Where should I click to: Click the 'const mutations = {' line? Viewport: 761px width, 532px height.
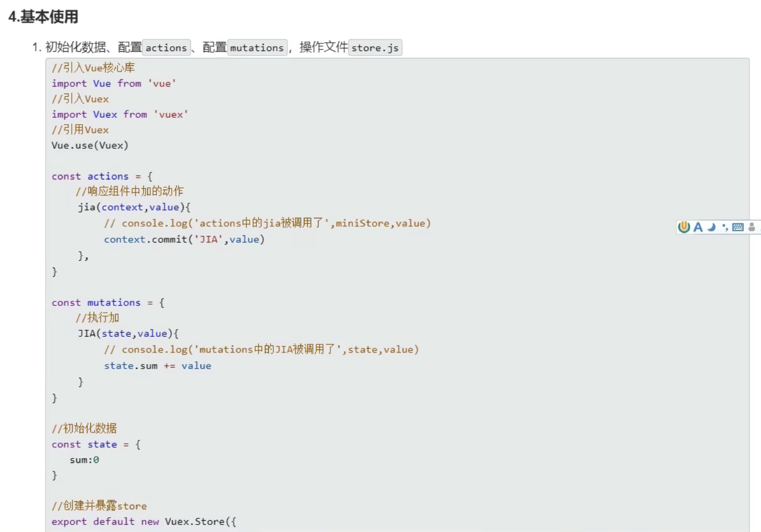tap(108, 302)
